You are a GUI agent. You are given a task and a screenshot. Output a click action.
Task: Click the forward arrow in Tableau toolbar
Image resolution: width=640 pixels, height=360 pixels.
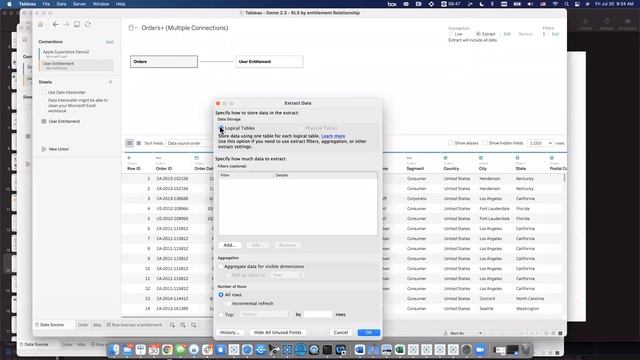coord(66,24)
